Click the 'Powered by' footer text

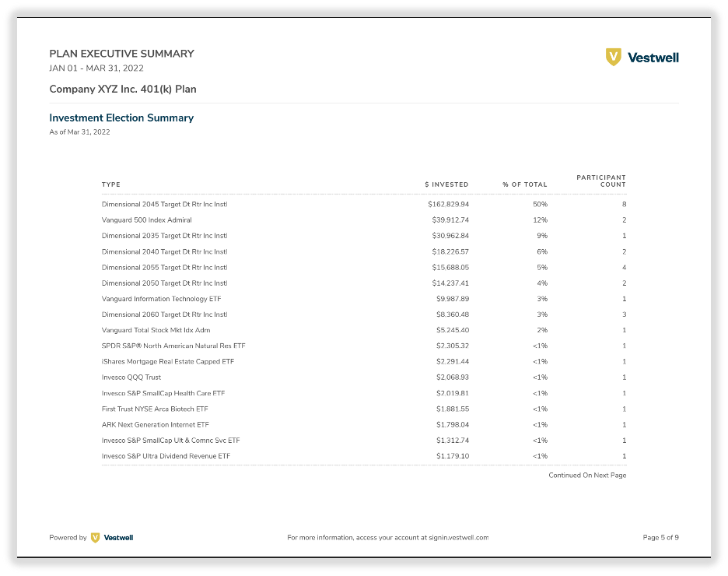click(68, 537)
